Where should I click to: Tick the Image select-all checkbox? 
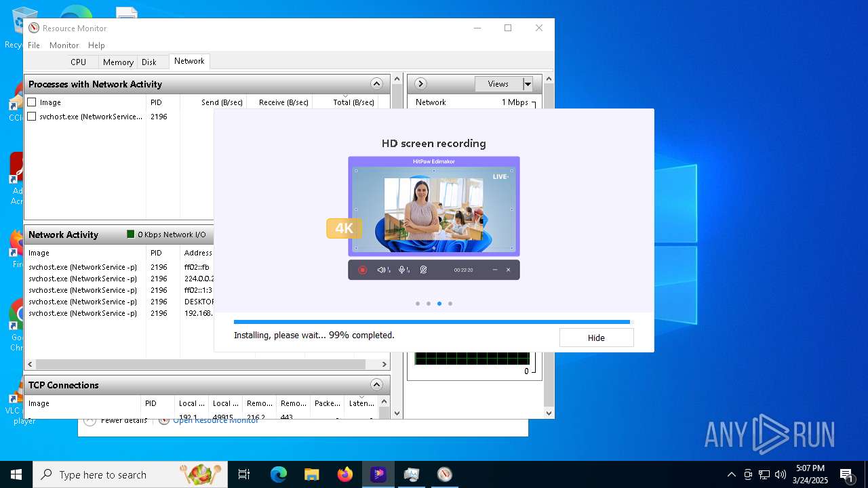[32, 102]
